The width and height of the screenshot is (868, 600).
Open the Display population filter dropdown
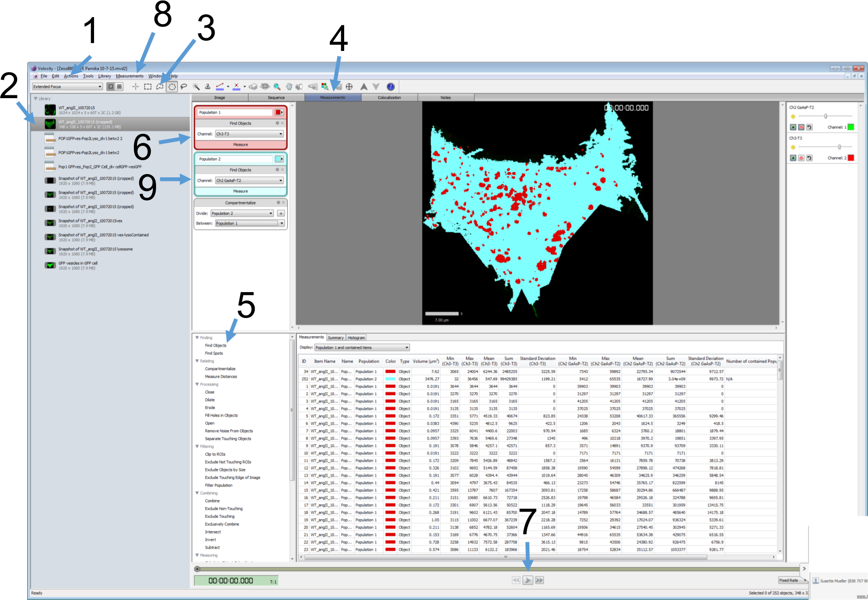[x=362, y=348]
